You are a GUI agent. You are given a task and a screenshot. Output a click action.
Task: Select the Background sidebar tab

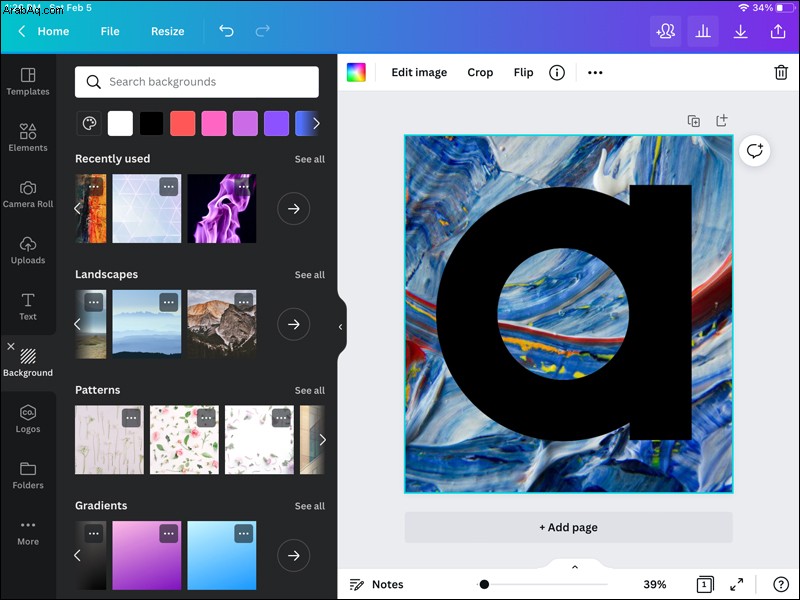tap(28, 363)
